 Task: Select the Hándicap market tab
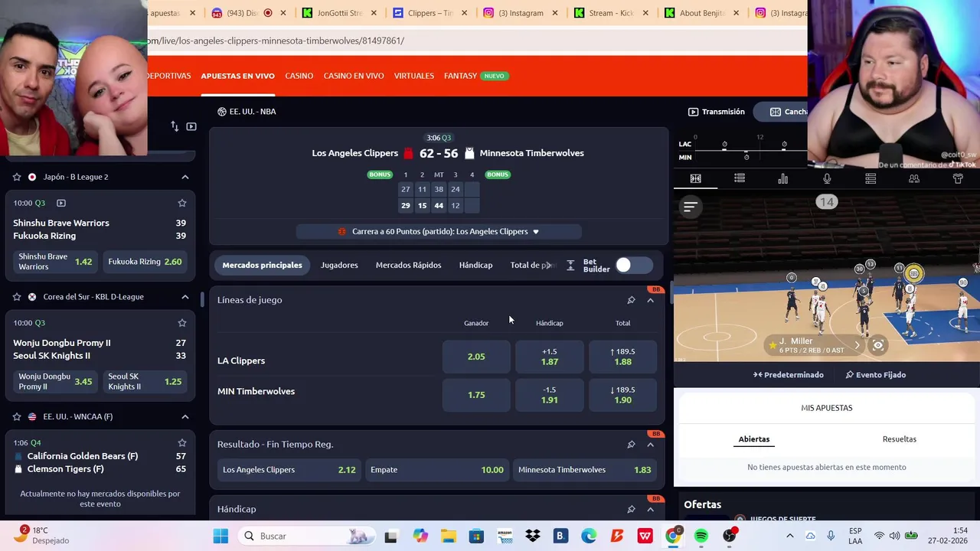[475, 265]
